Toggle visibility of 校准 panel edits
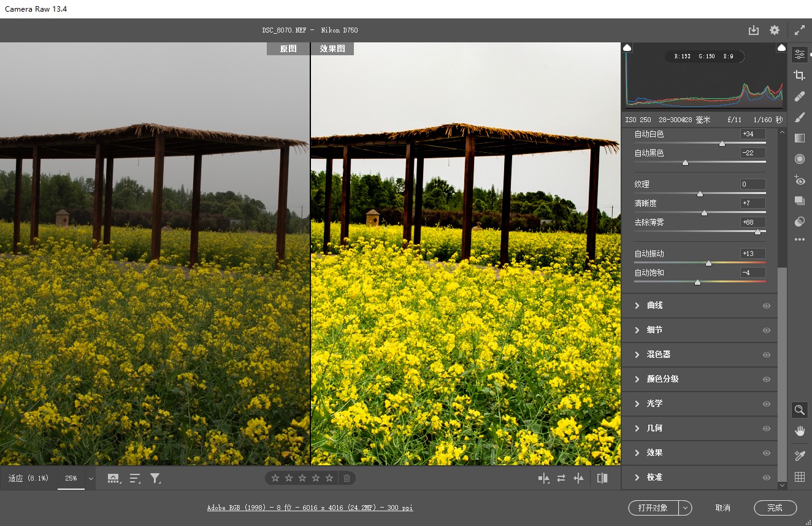Screen dimensions: 812x526 click(766, 478)
